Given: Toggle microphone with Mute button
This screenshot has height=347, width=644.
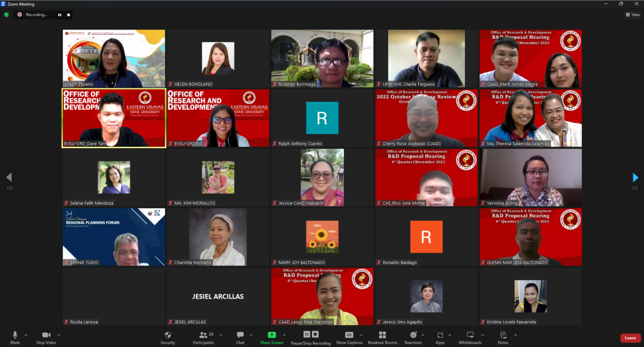Looking at the screenshot, I should pos(15,335).
